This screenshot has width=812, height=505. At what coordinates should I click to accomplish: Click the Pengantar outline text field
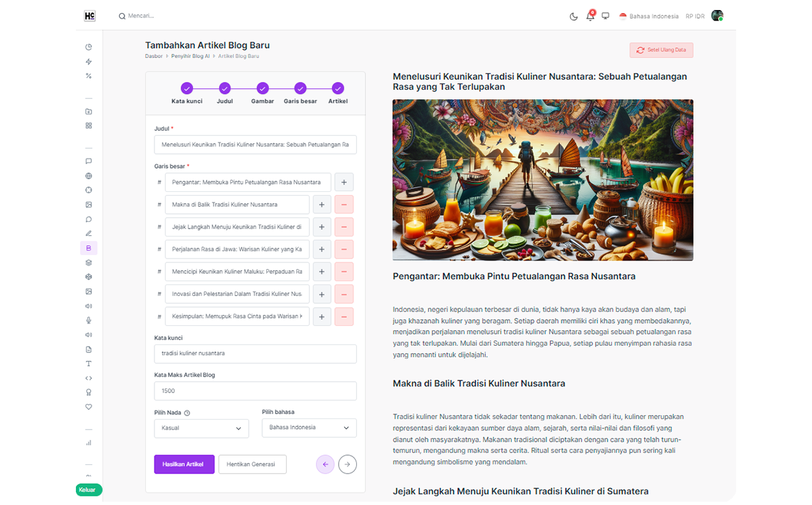(248, 182)
